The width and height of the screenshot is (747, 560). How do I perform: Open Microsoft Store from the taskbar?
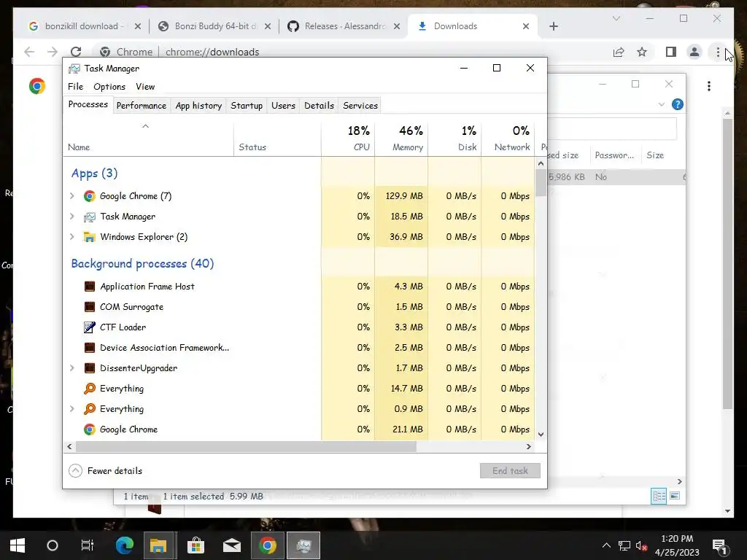[x=196, y=545]
